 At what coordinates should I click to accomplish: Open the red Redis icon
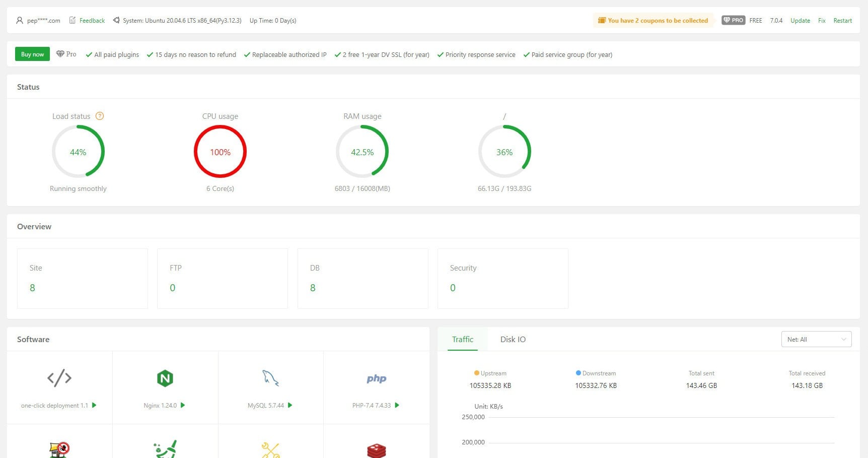pyautogui.click(x=376, y=450)
